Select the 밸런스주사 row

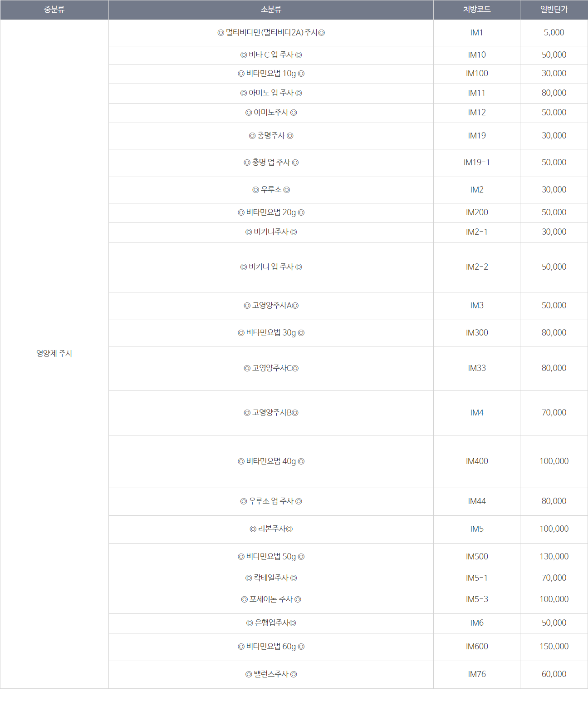click(348, 675)
